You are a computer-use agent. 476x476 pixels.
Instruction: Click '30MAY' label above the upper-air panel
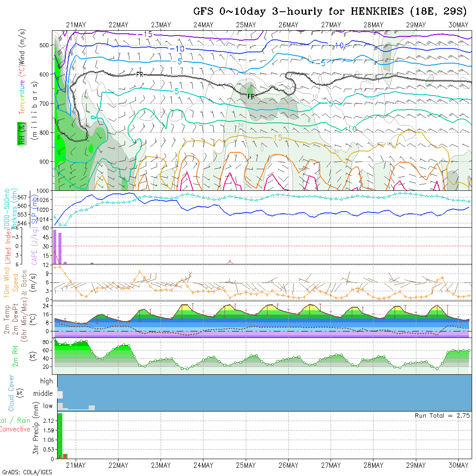click(458, 25)
